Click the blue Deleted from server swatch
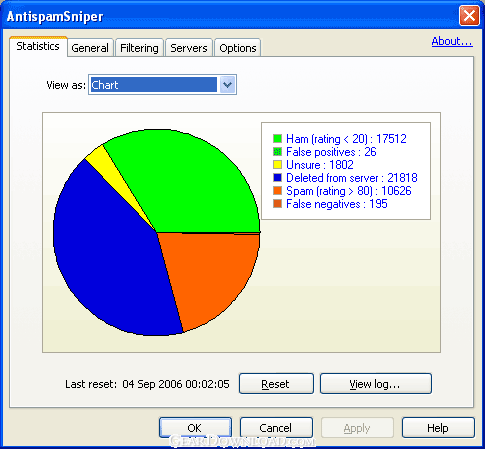 point(277,178)
